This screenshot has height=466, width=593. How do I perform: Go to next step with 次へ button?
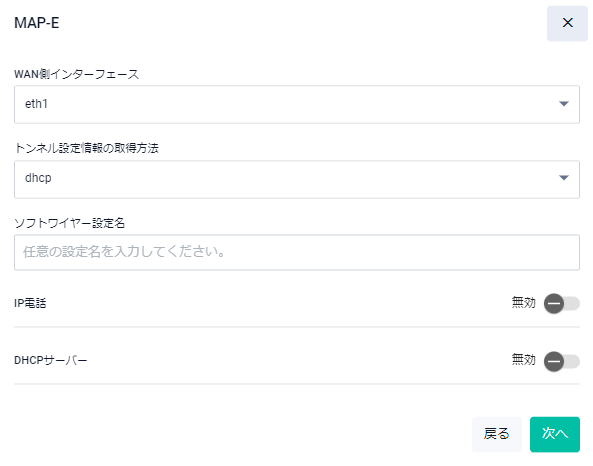click(x=554, y=434)
